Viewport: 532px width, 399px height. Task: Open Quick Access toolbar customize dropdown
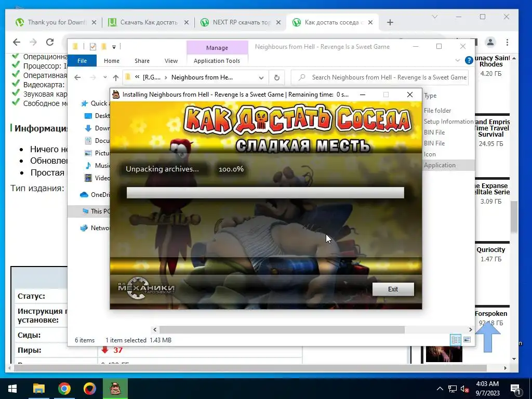[114, 47]
